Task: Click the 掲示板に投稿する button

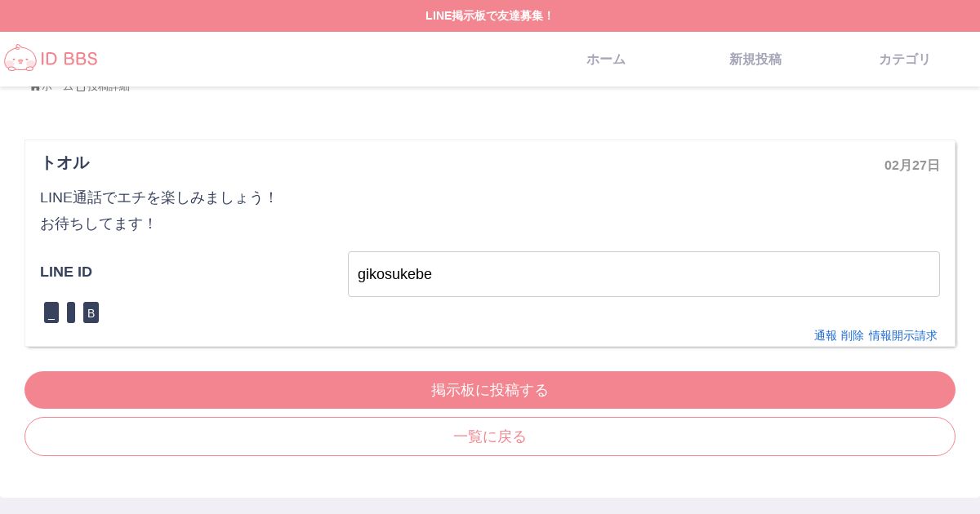Action: pos(490,390)
